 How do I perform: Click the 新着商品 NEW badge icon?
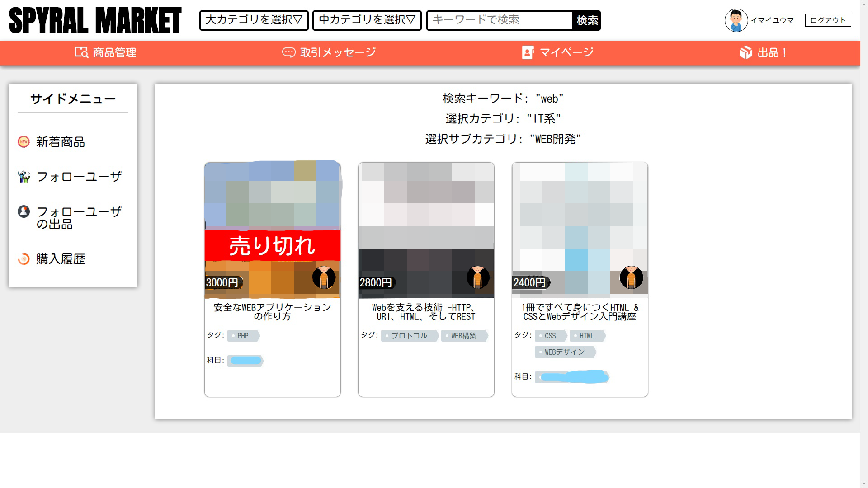pos(24,142)
